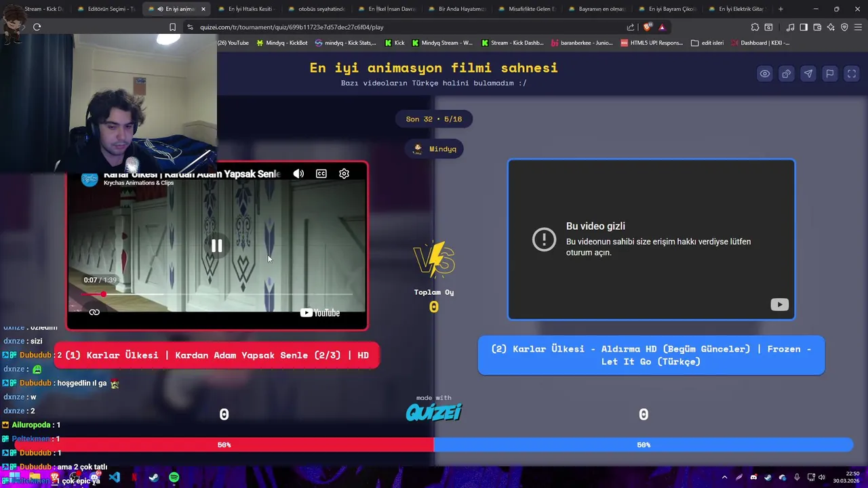Reload the page in the browser
The width and height of the screenshot is (868, 488).
[x=37, y=27]
